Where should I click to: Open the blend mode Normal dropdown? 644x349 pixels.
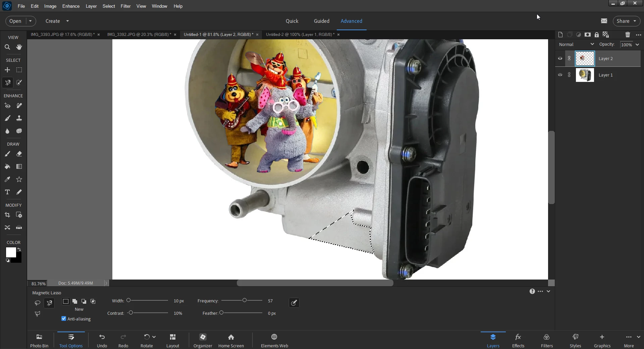click(x=577, y=44)
